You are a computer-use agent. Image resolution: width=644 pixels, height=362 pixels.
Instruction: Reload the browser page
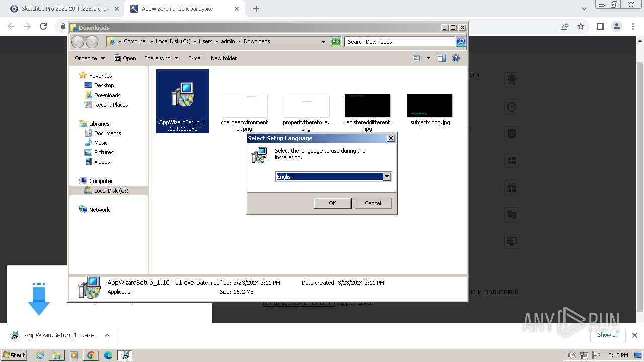pyautogui.click(x=43, y=26)
